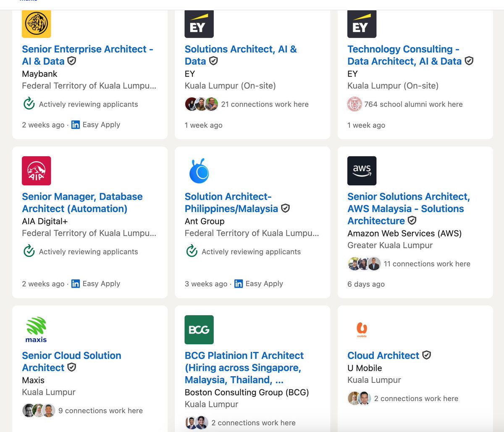Click actively reviewing icon on Maybank card
The height and width of the screenshot is (432, 504).
pyautogui.click(x=29, y=104)
